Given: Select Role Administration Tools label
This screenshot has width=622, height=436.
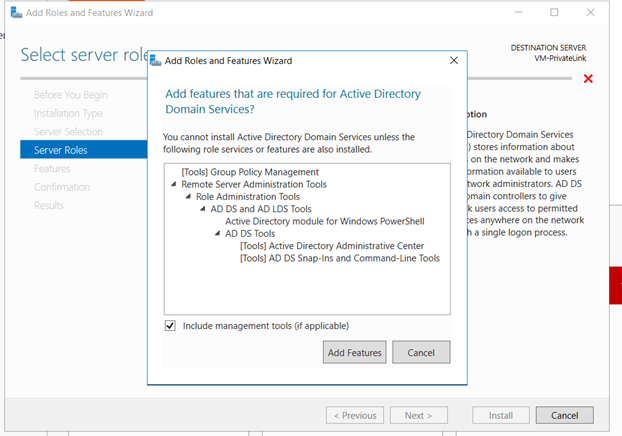Looking at the screenshot, I should (x=248, y=196).
